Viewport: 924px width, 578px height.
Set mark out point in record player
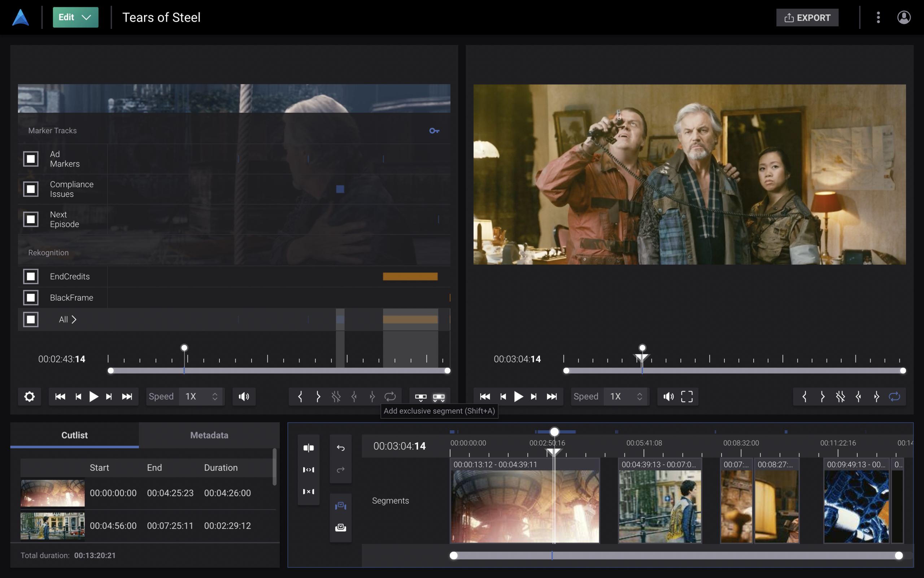[x=823, y=396]
